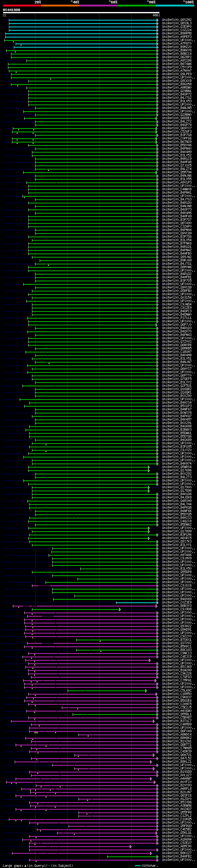Click hit label UniRef100_C1UKQ5
197x868 pixels.
[176, 819]
